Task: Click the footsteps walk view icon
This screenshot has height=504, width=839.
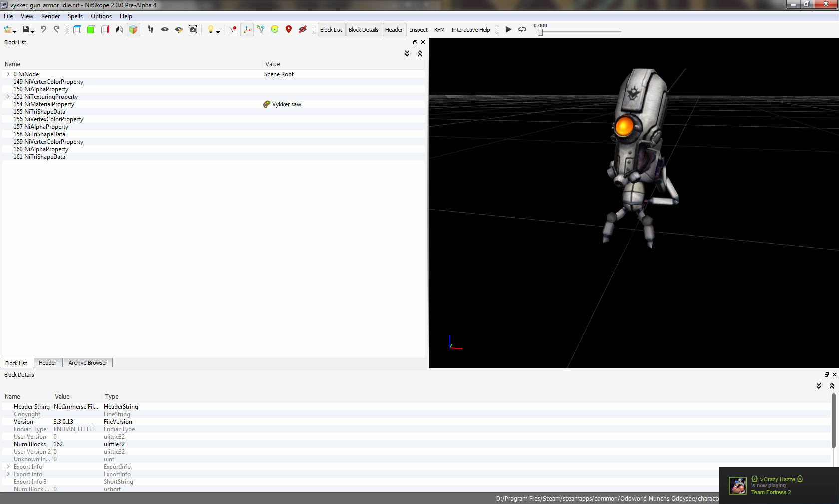Action: click(151, 30)
